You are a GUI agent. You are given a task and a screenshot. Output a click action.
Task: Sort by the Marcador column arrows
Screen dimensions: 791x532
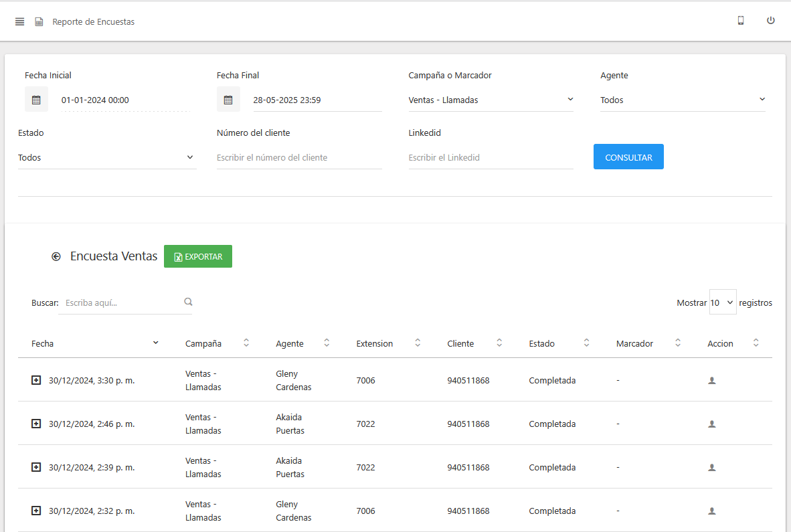click(678, 343)
